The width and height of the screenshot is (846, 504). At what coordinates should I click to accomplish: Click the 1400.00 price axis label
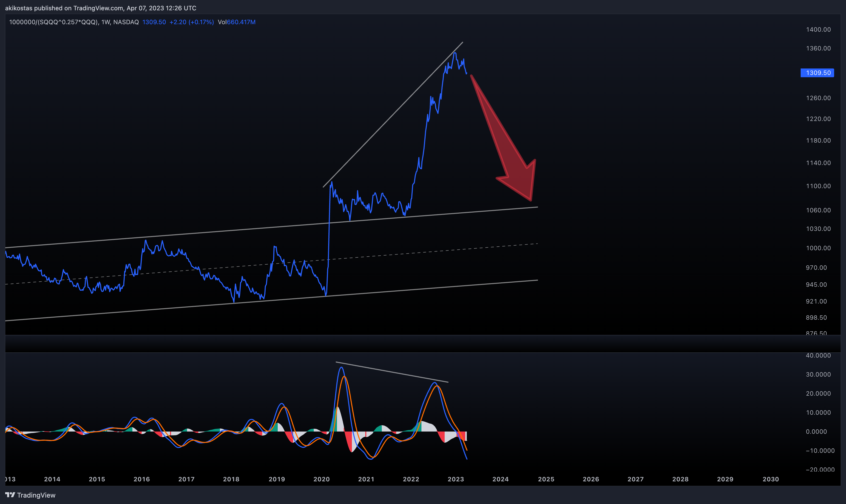(818, 30)
